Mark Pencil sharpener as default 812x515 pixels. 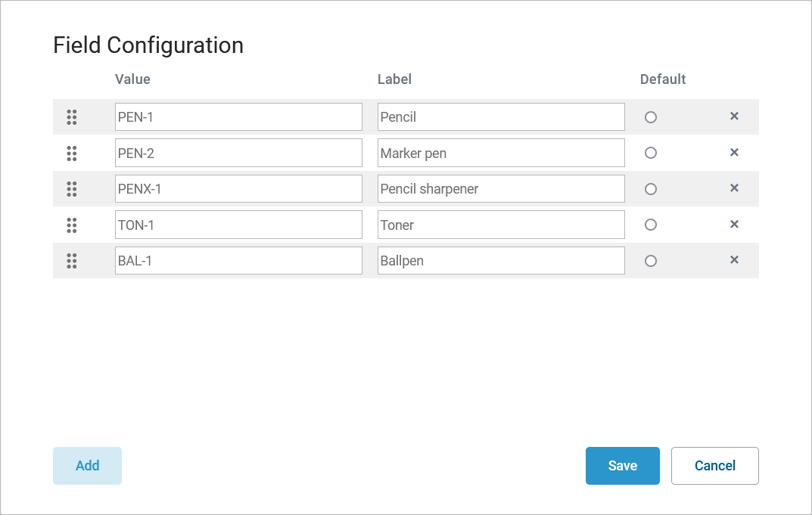point(651,189)
